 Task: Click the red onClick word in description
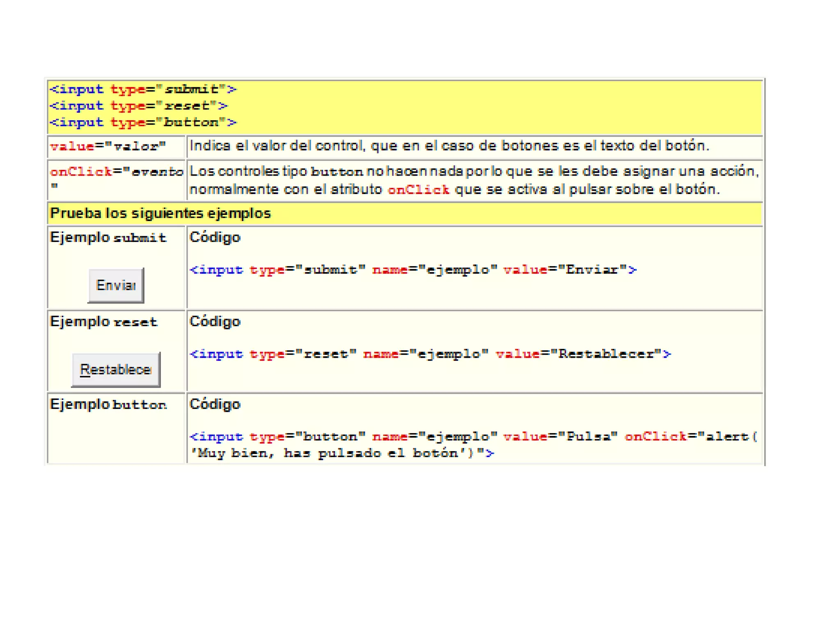[x=418, y=190]
